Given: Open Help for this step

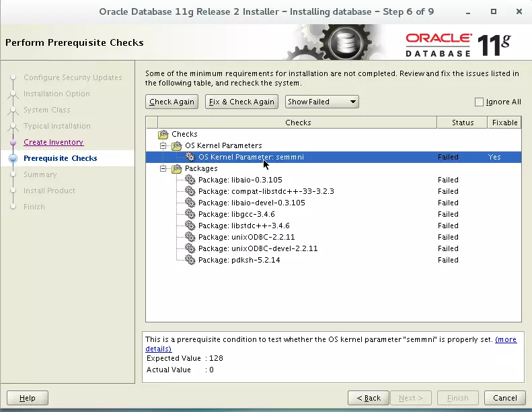Looking at the screenshot, I should [x=28, y=398].
